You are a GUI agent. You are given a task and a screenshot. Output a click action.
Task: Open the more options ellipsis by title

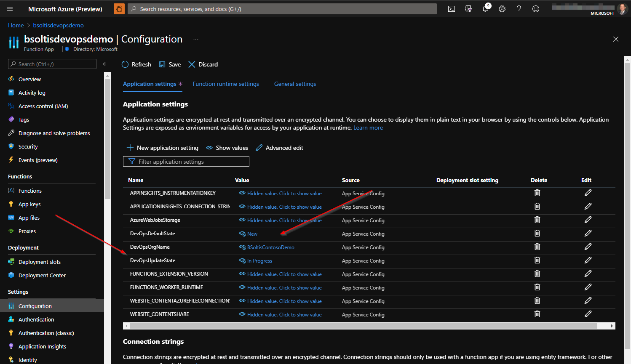coord(195,39)
